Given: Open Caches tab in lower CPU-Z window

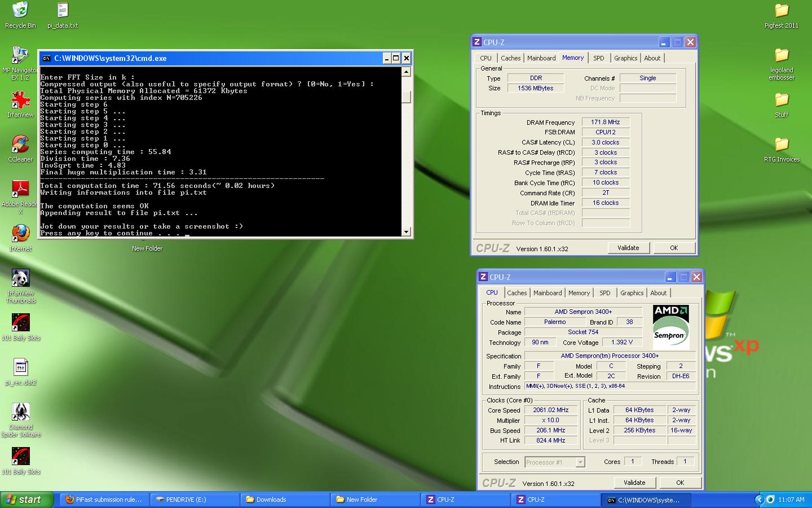Looking at the screenshot, I should (517, 293).
